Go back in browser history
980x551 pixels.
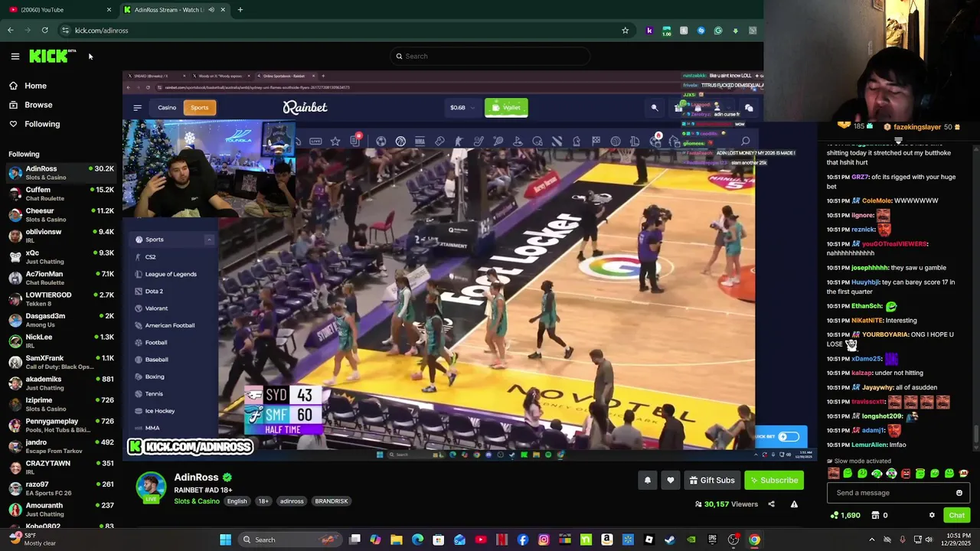[11, 31]
